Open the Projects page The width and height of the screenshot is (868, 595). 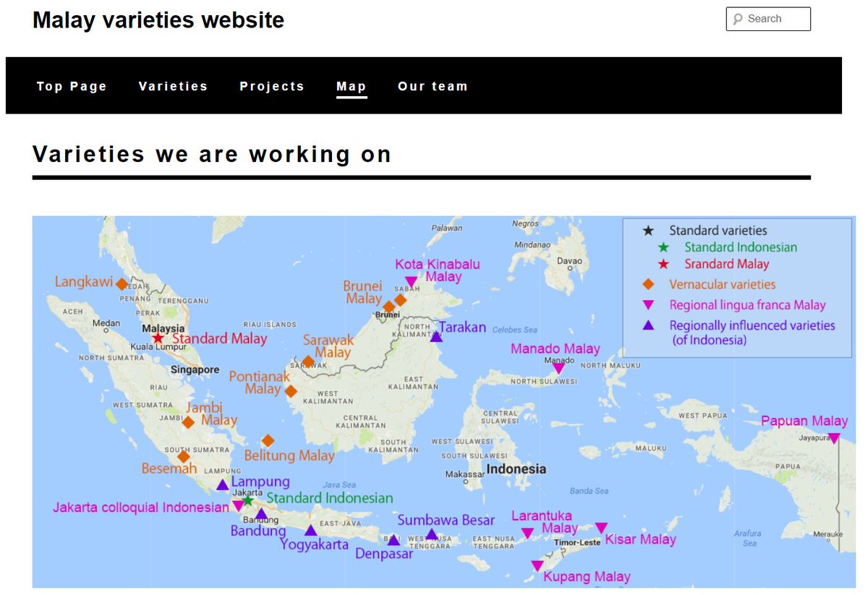(x=272, y=86)
